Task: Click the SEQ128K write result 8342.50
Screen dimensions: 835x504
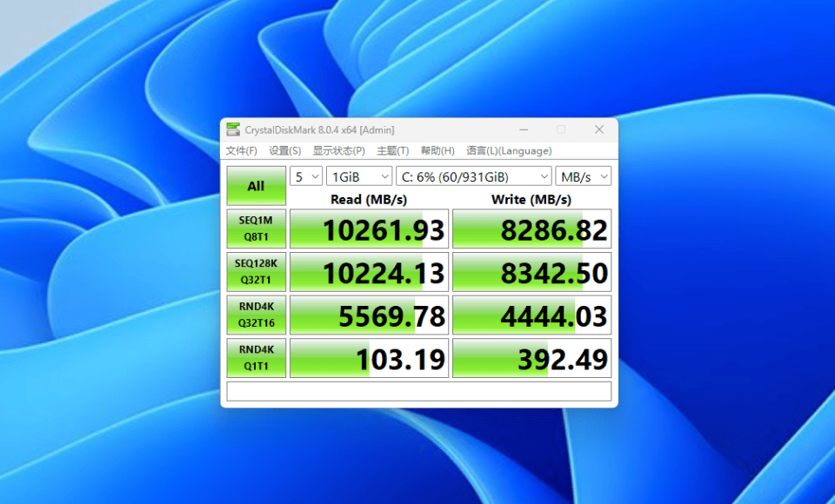Action: click(532, 272)
